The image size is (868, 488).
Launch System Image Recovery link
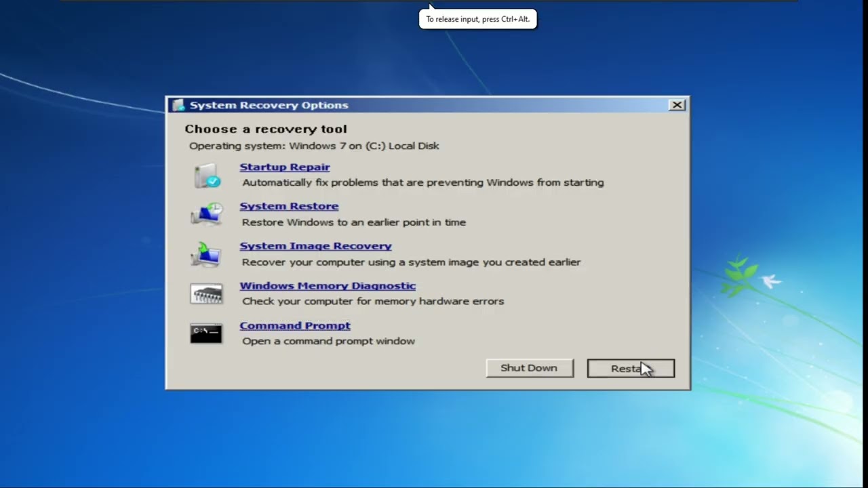[x=315, y=246]
